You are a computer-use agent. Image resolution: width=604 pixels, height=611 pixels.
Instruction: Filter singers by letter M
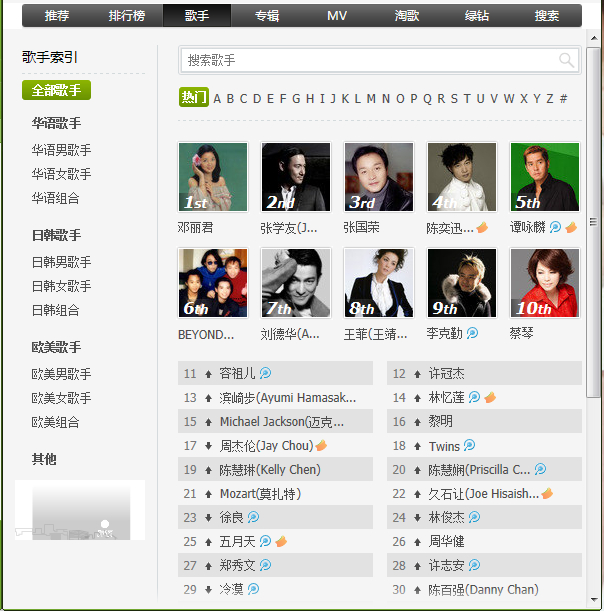click(x=371, y=99)
